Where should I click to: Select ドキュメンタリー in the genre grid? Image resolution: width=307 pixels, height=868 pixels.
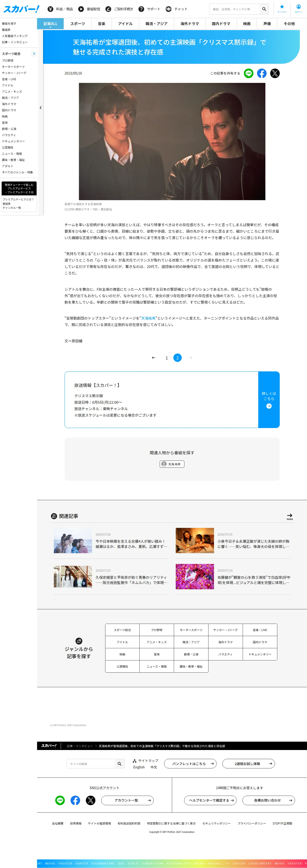(260, 654)
